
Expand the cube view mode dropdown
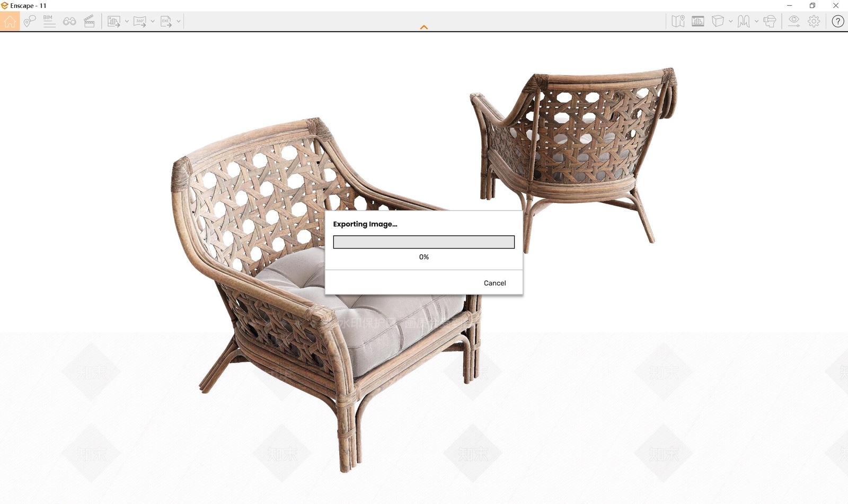[x=731, y=21]
